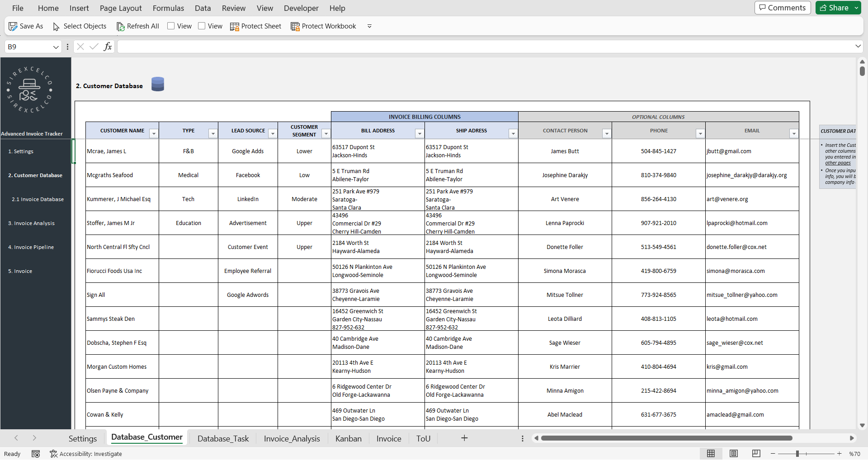Viewport: 868px width, 460px height.
Task: Expand the Name Box dropdown
Action: click(x=56, y=47)
